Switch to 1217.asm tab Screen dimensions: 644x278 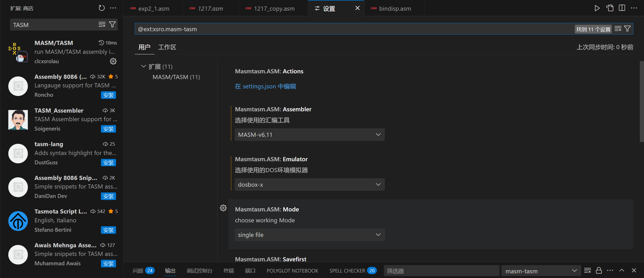(210, 8)
